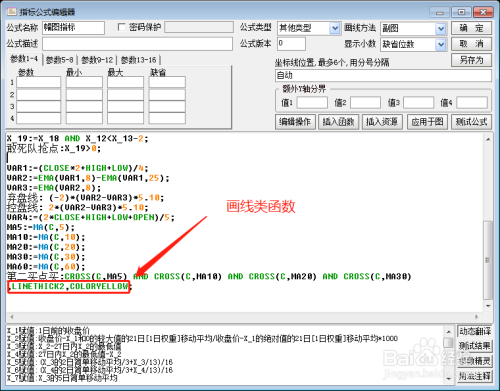Maximize the formula editor window
The image size is (500, 391).
tap(461, 12)
